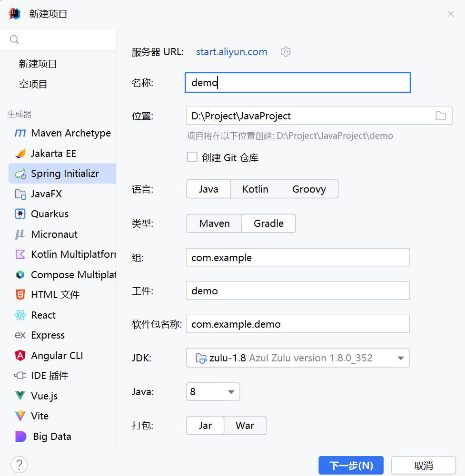Enable the 创建 Git 仓库 checkbox
This screenshot has height=476, width=465.
point(192,157)
